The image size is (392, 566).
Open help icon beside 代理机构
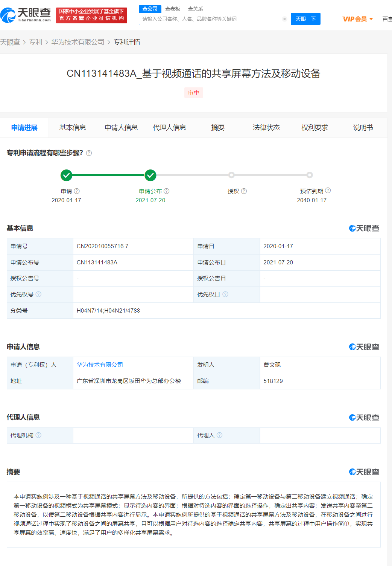(38, 435)
